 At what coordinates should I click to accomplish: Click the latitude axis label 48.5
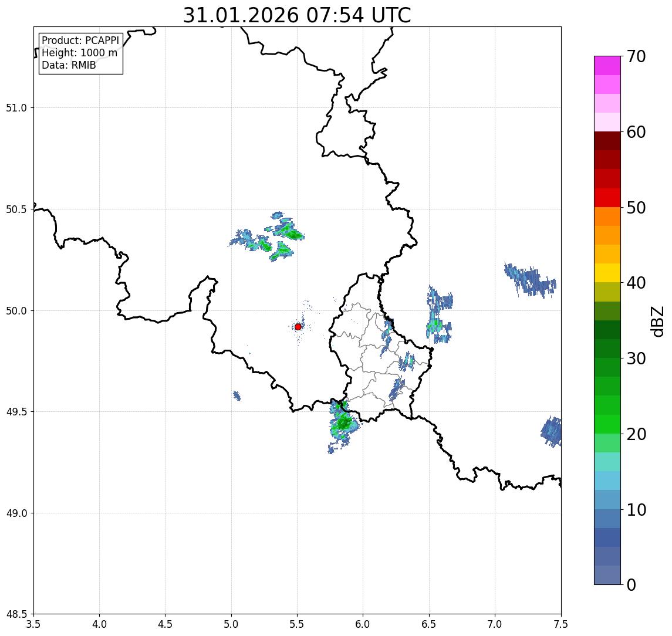click(x=16, y=614)
